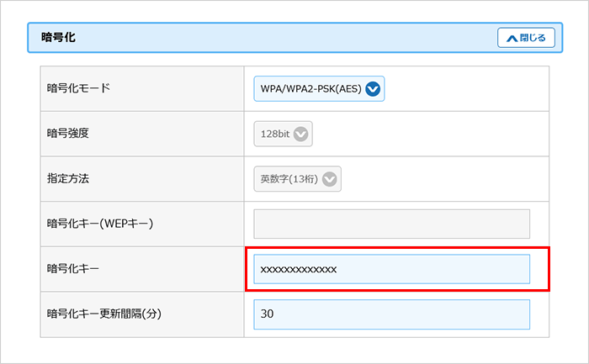Click the gray arrow icon next to 128bit
589x364 pixels.
point(300,133)
